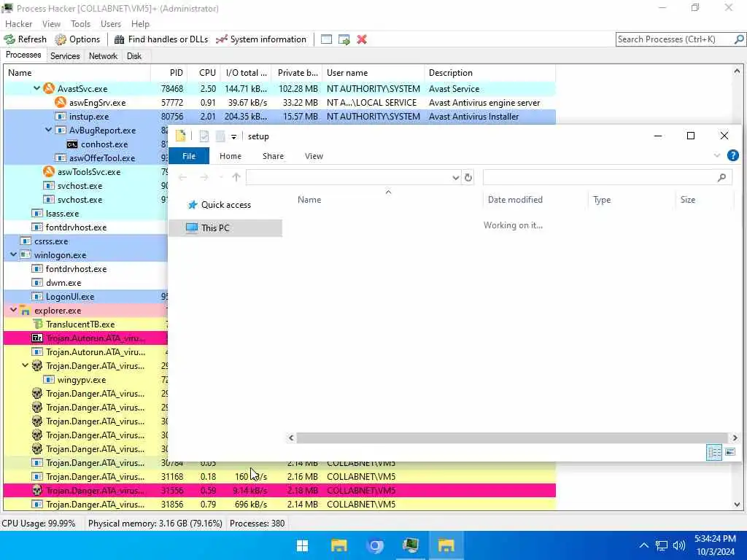Select the dwm.exe process
Screen dimensions: 747x560
click(x=63, y=283)
